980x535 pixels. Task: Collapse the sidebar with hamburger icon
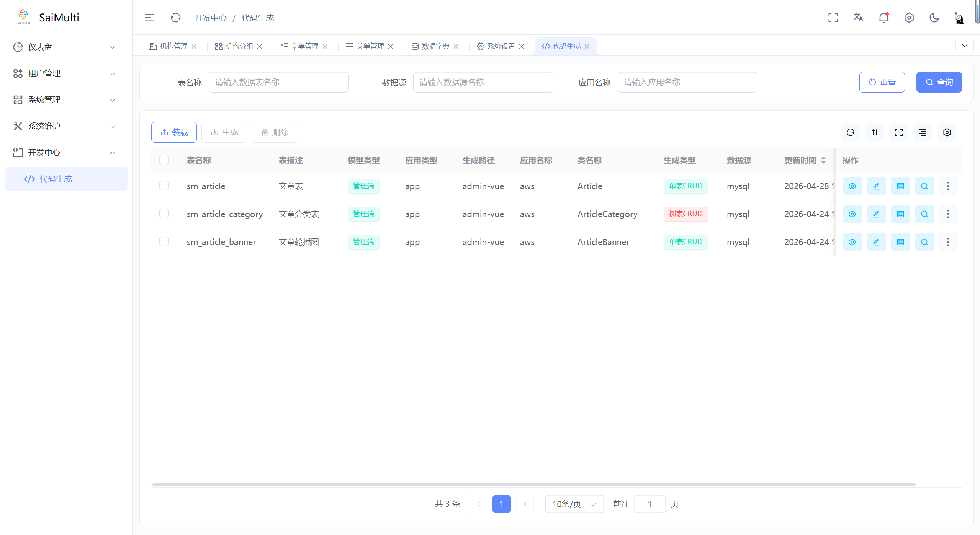click(x=149, y=18)
